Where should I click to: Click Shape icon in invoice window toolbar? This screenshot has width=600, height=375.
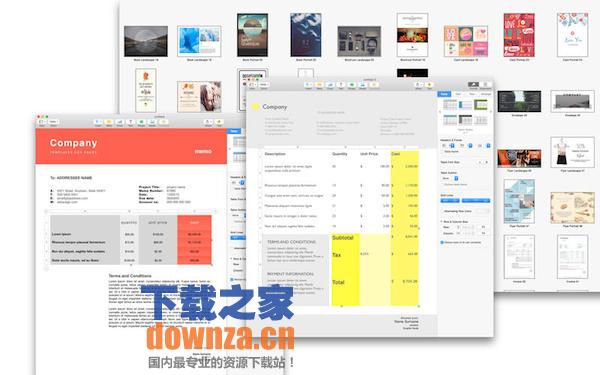tap(352, 85)
